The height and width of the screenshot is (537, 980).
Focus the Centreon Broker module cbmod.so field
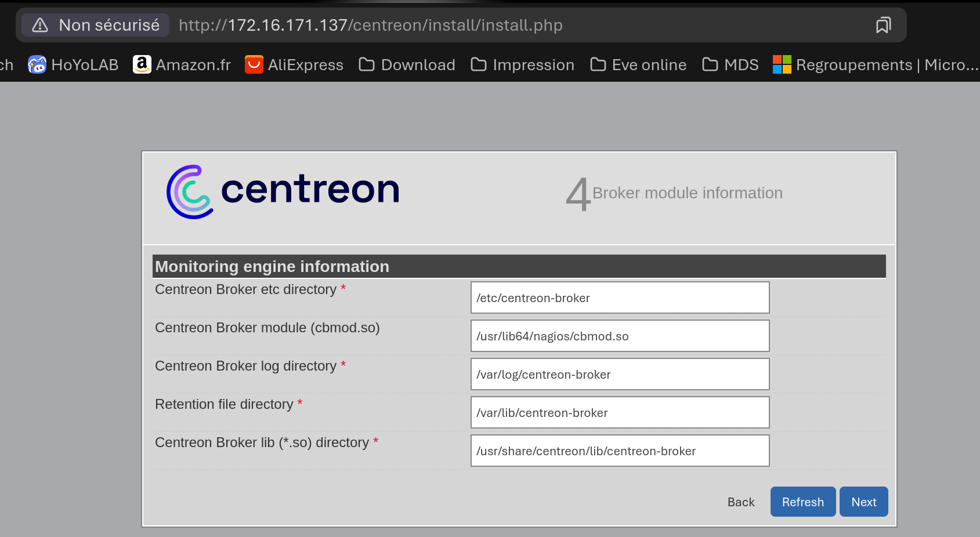point(620,336)
